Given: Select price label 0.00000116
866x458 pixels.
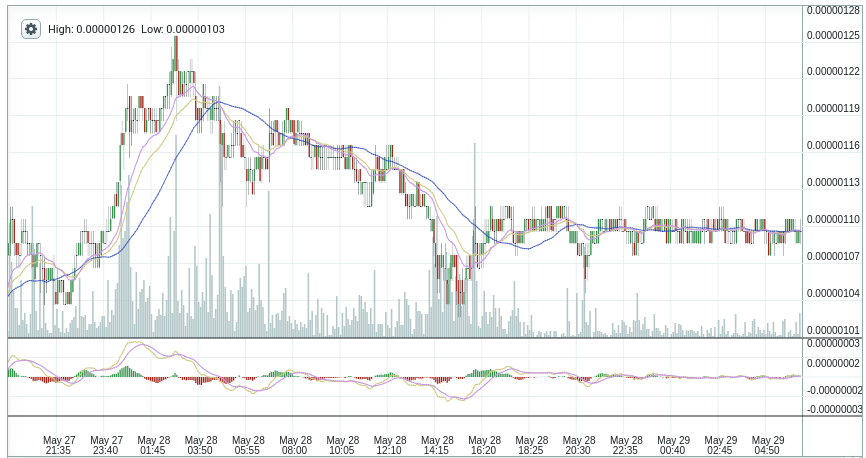Looking at the screenshot, I should pyautogui.click(x=833, y=146).
